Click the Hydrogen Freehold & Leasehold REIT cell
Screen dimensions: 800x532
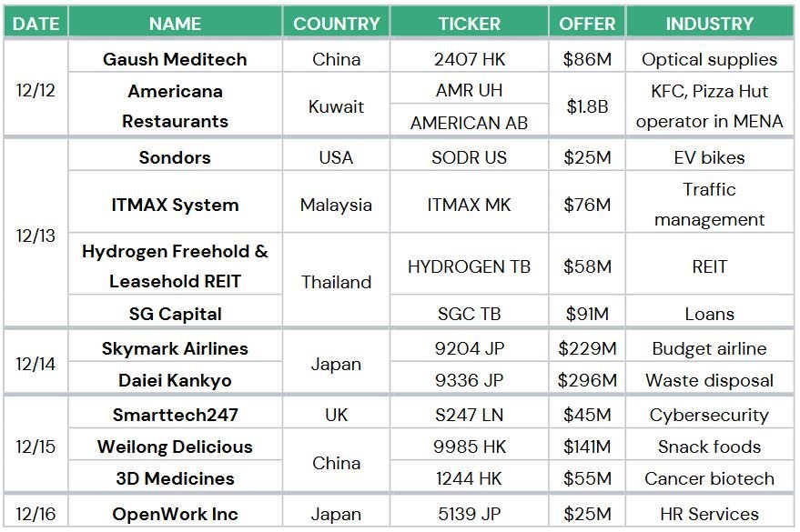(175, 266)
